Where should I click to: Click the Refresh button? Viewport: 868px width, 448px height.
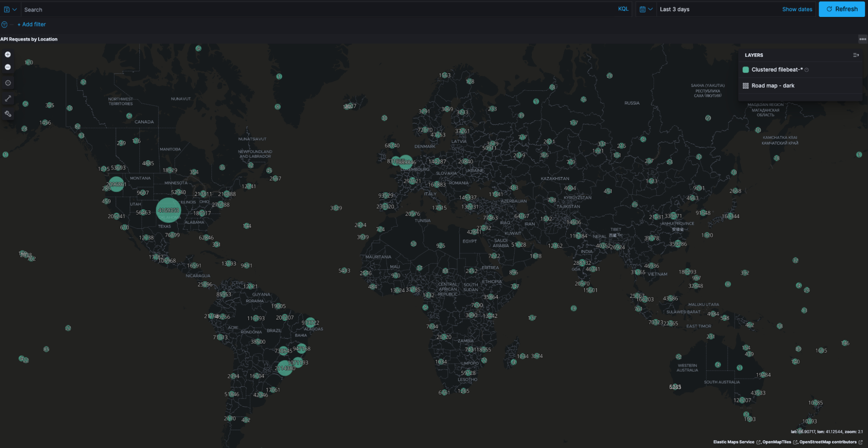pyautogui.click(x=842, y=9)
